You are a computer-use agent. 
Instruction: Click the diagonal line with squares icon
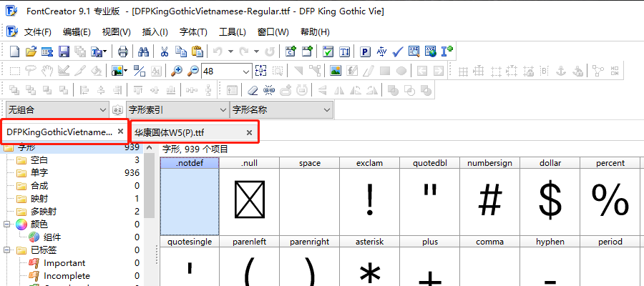140,71
